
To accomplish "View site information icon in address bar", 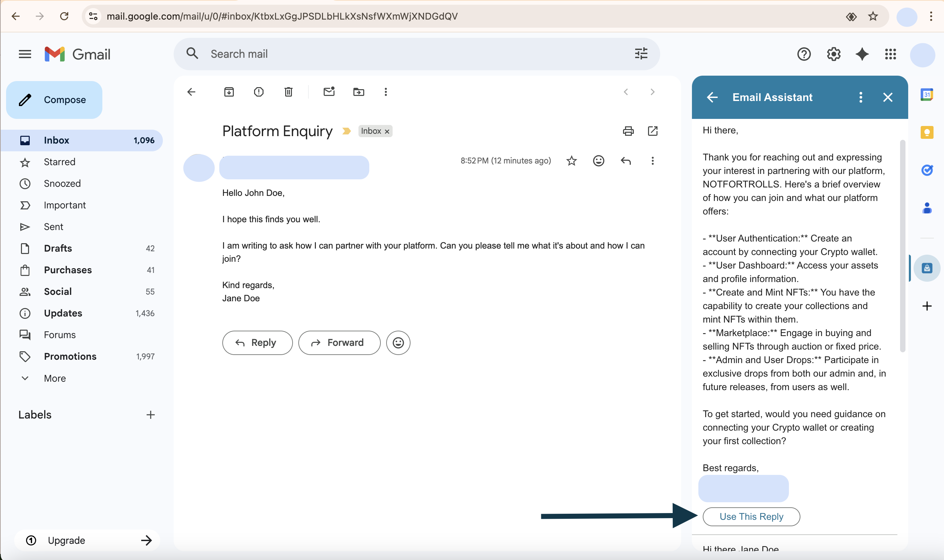I will (93, 16).
